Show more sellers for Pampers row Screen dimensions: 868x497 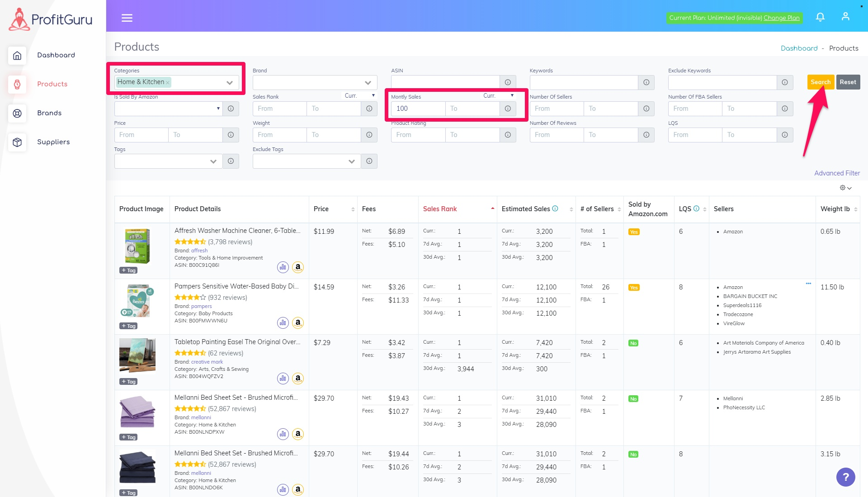[808, 284]
